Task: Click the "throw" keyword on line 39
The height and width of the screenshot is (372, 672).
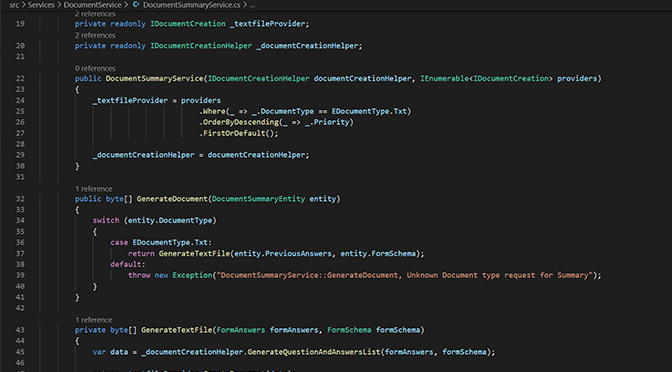Action: coord(139,275)
